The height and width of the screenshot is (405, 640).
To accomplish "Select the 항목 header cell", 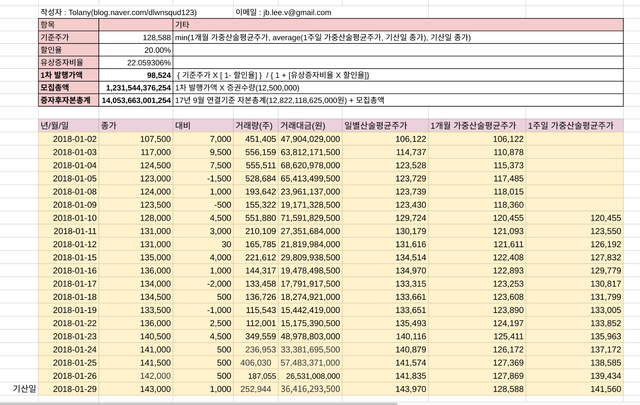I will pyautogui.click(x=69, y=25).
